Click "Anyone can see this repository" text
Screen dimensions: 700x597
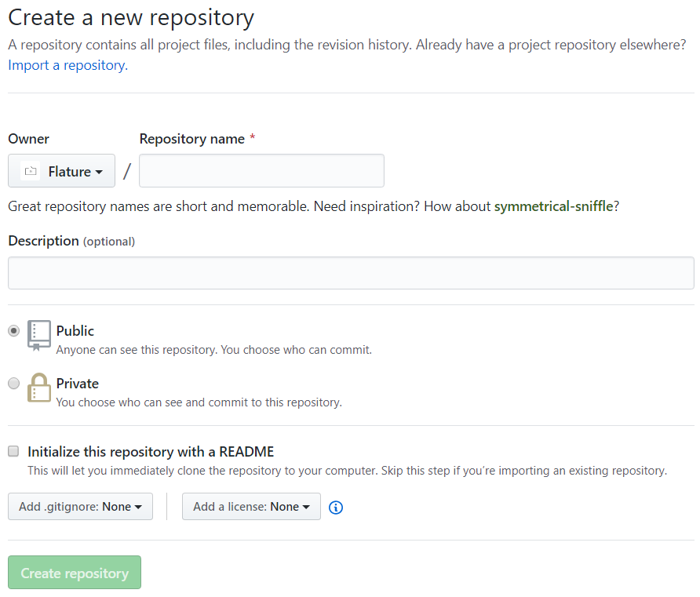tap(213, 350)
